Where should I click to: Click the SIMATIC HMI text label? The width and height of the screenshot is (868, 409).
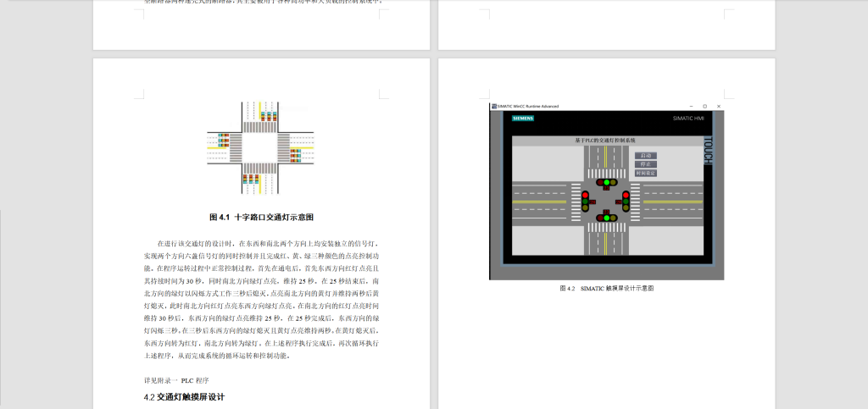[687, 118]
